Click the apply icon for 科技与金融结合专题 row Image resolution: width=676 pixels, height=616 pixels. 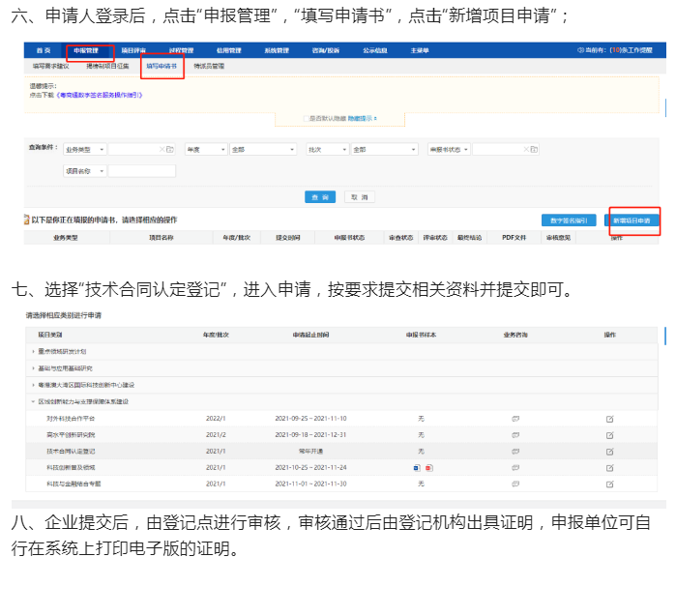[609, 484]
